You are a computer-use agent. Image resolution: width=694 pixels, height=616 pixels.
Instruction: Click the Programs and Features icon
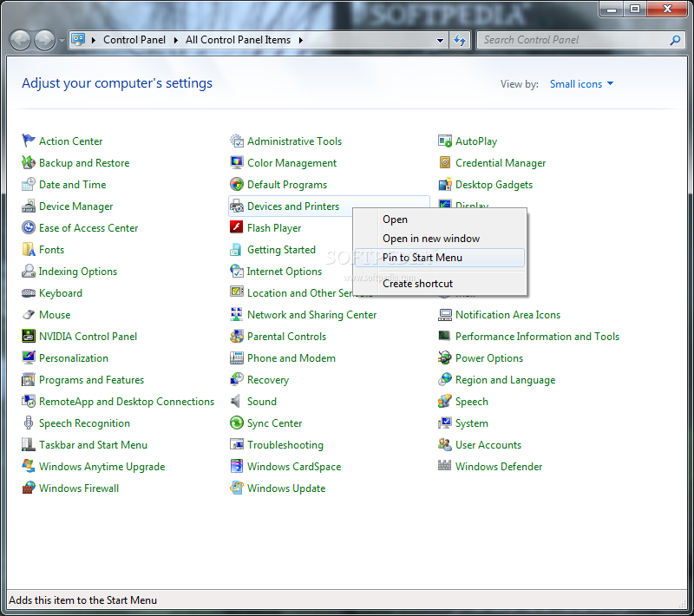(29, 379)
